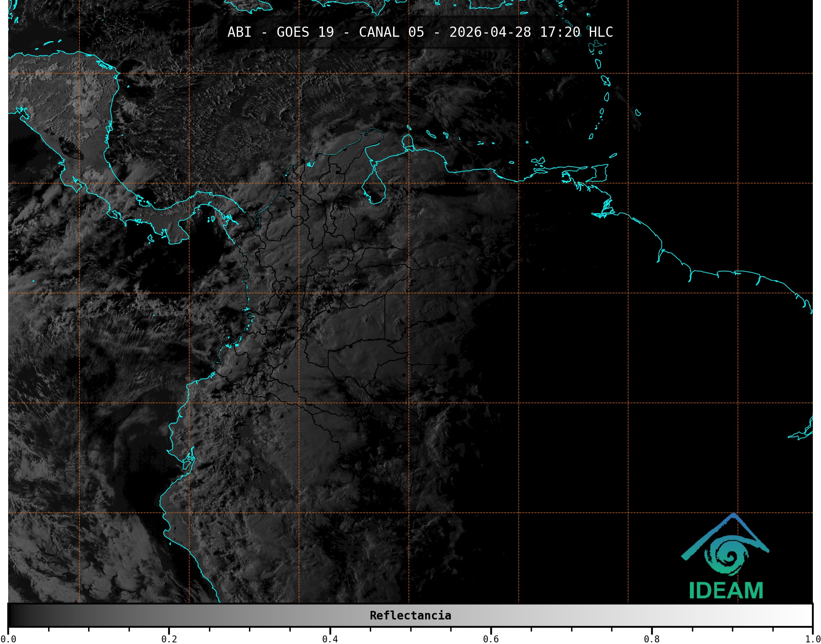The width and height of the screenshot is (821, 644).
Task: Click the 0.0 tick label on colorbar
Action: [x=8, y=639]
